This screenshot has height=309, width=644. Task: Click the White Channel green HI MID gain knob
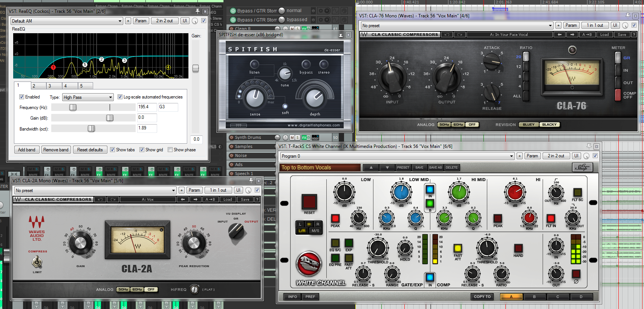459,192
